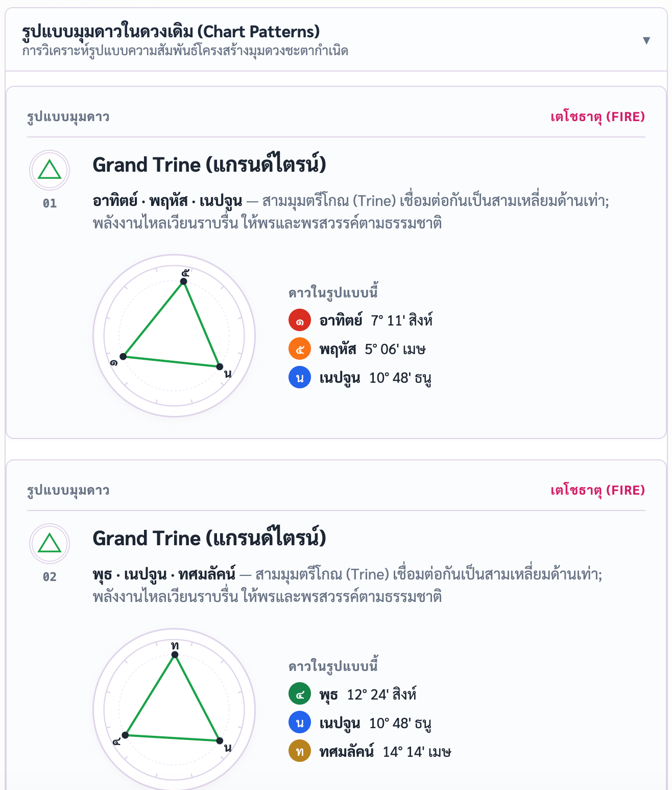The height and width of the screenshot is (790, 672).
Task: Select the orange พฤหัส planet badge
Action: pos(300,349)
